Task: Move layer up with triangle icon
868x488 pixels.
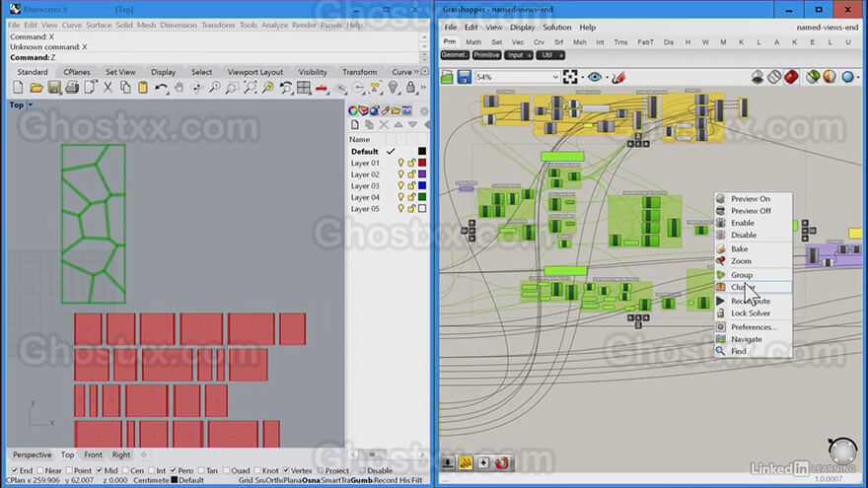Action: (x=398, y=125)
